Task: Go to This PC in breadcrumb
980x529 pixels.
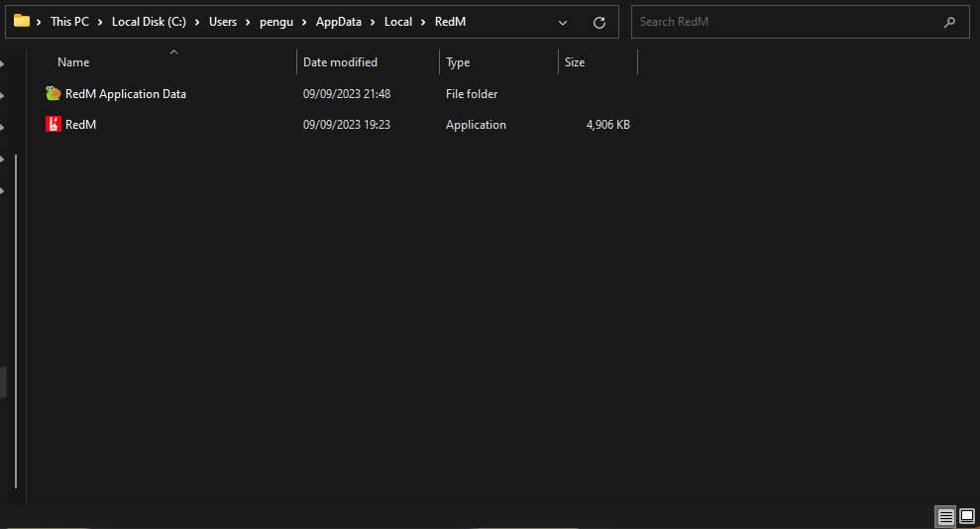Action: 69,22
